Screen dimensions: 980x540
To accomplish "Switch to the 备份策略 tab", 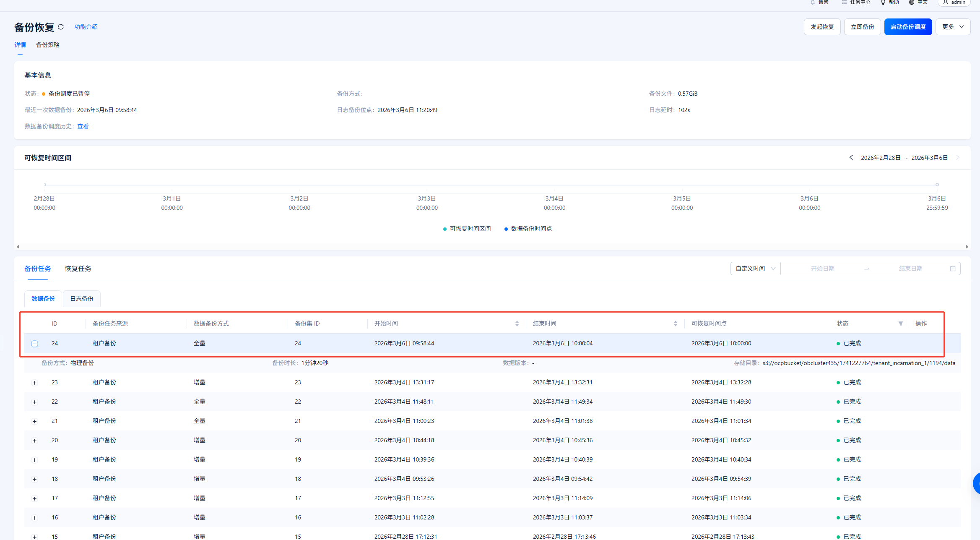I will (48, 45).
